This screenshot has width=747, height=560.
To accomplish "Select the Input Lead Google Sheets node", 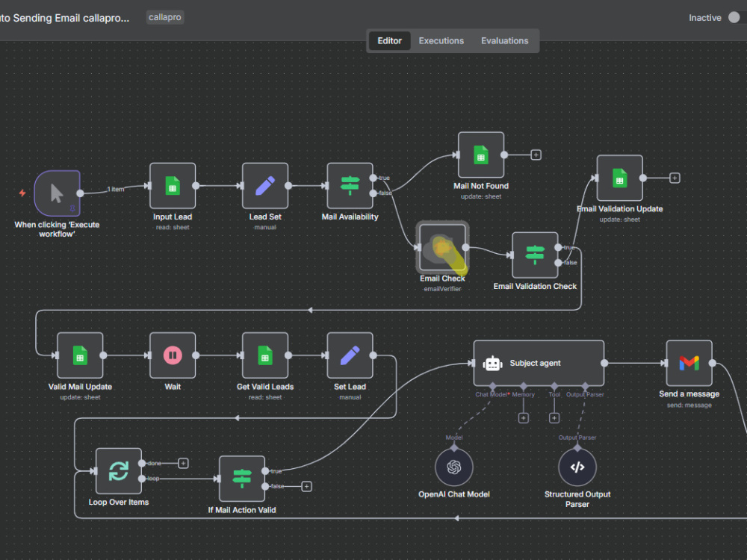I will coord(173,186).
